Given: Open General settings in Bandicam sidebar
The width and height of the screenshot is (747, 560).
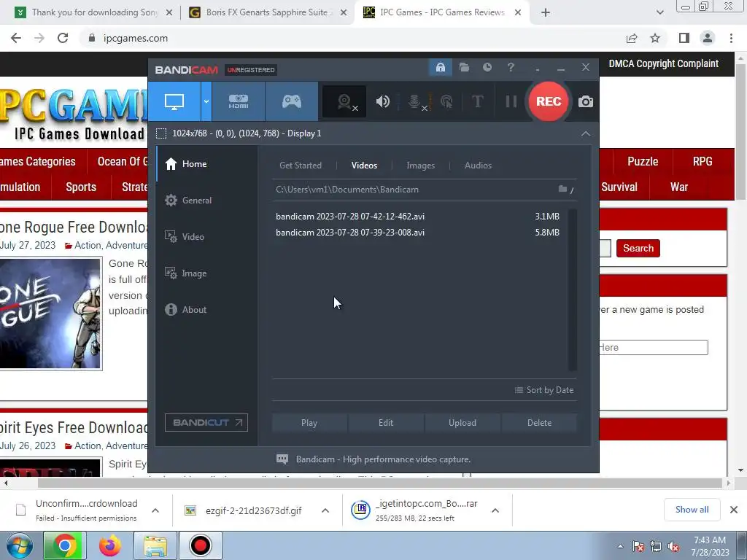Looking at the screenshot, I should coord(206,201).
